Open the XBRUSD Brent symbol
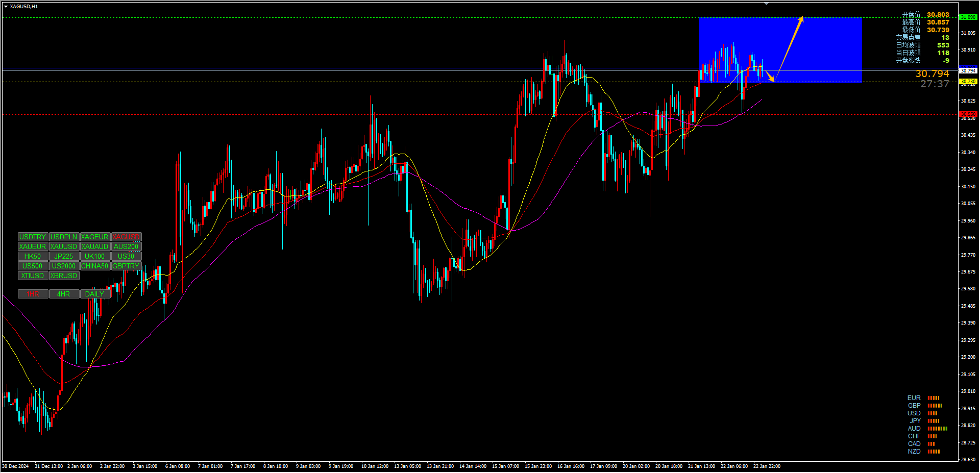The image size is (980, 473). click(x=64, y=276)
